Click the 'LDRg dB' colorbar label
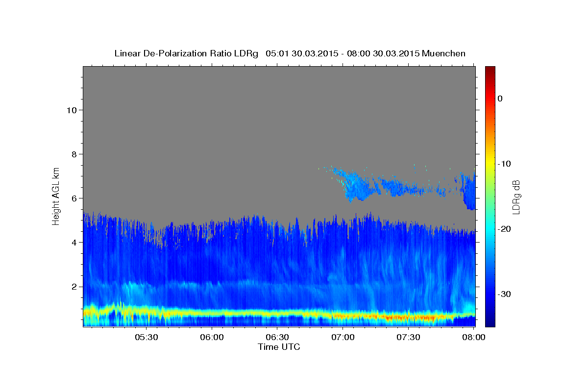The image size is (588, 392). tap(516, 197)
